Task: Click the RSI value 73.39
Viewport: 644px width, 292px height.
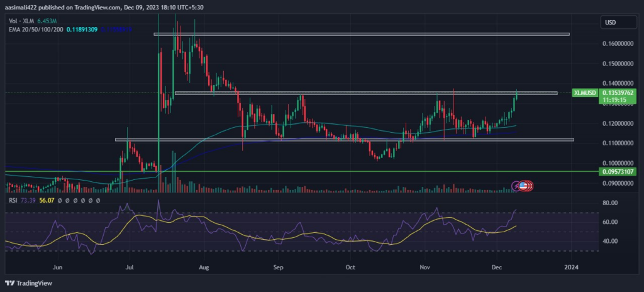Action: click(29, 200)
